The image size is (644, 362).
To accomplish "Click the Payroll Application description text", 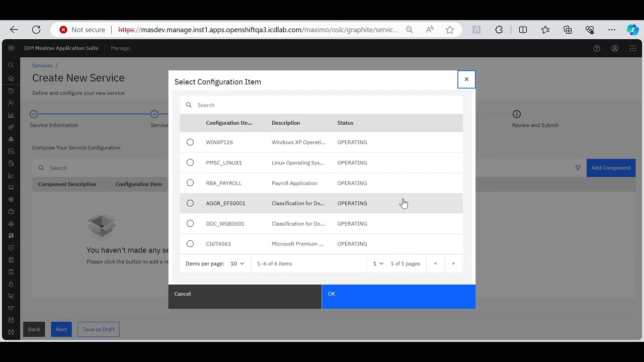I will [294, 183].
